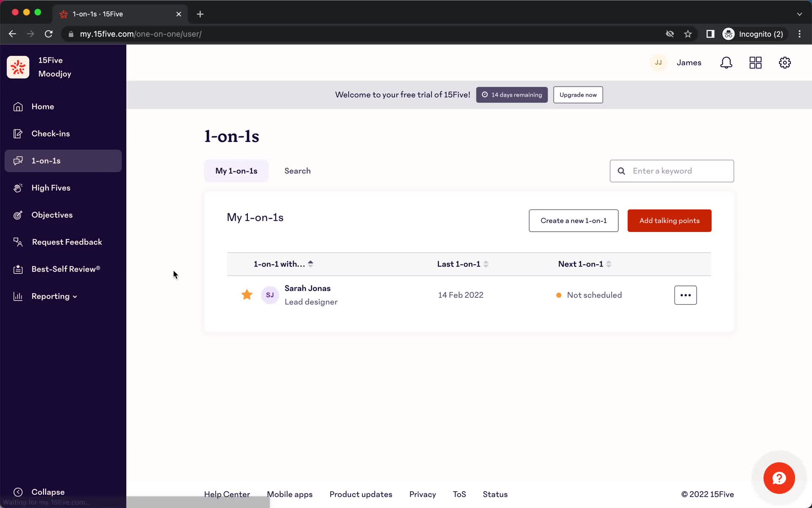812x508 pixels.
Task: Click the Reporting icon in sidebar
Action: tap(17, 296)
